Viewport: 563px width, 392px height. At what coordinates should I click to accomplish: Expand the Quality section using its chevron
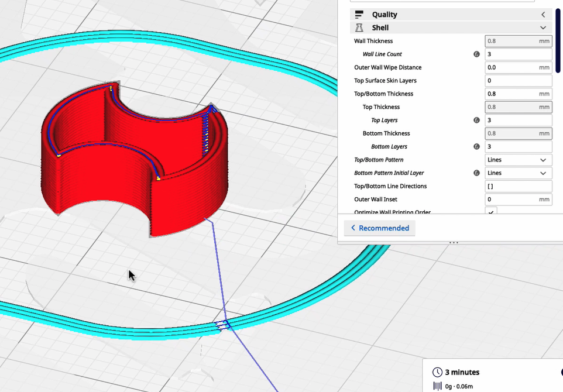[x=543, y=15]
